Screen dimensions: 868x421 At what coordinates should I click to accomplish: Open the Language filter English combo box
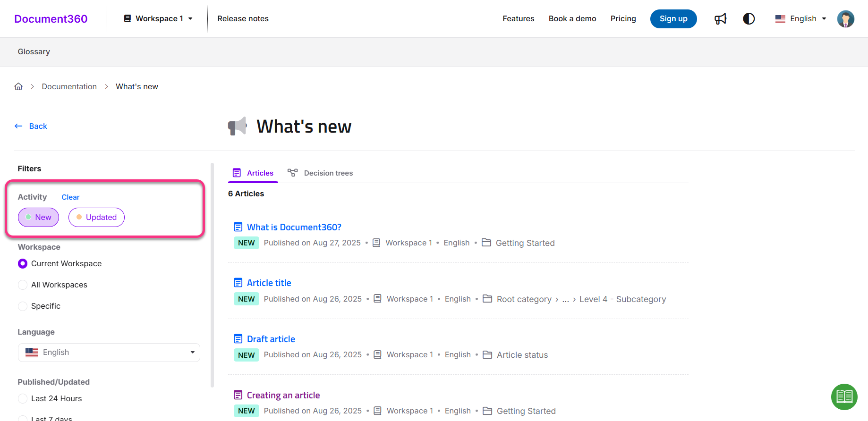pos(109,353)
